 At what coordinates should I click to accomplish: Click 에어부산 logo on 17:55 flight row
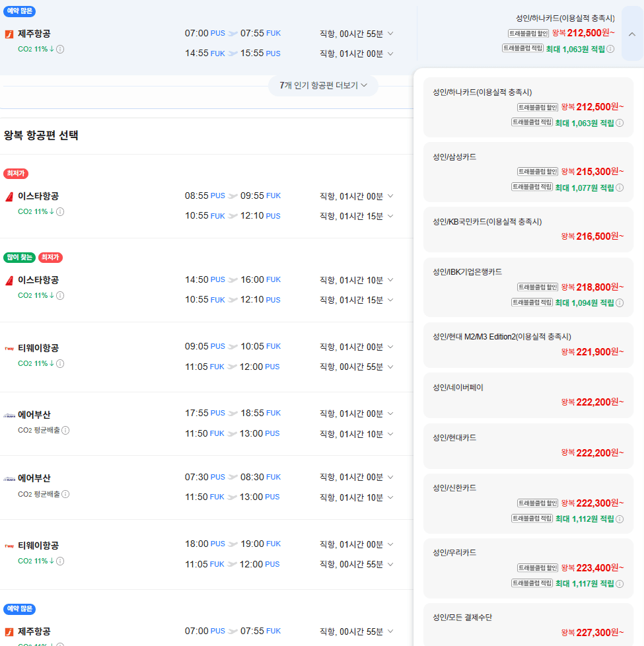tap(9, 415)
